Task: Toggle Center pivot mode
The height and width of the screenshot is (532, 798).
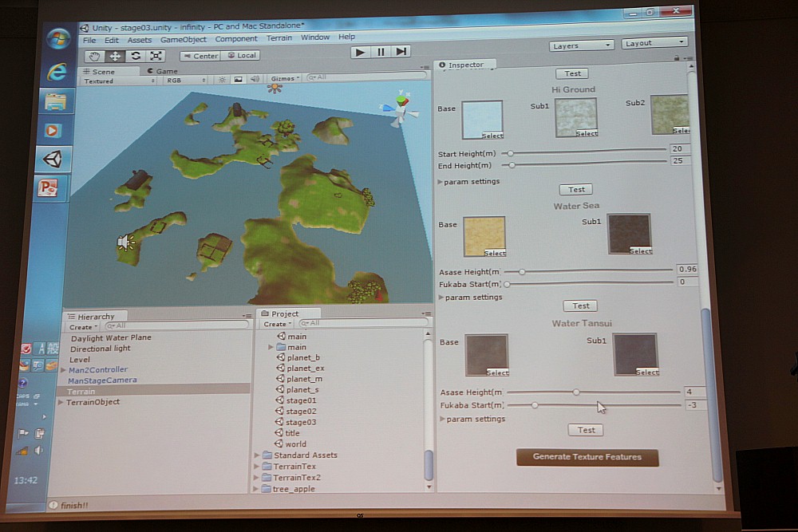Action: 200,56
